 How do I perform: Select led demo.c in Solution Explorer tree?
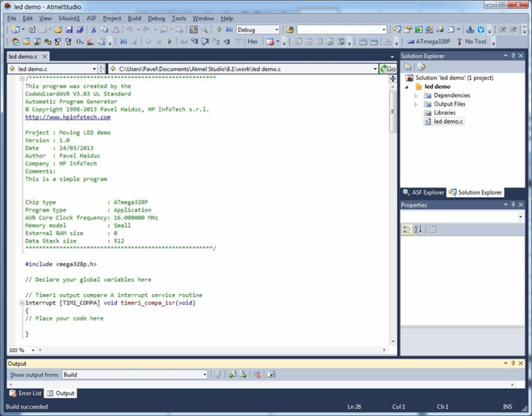coord(444,121)
